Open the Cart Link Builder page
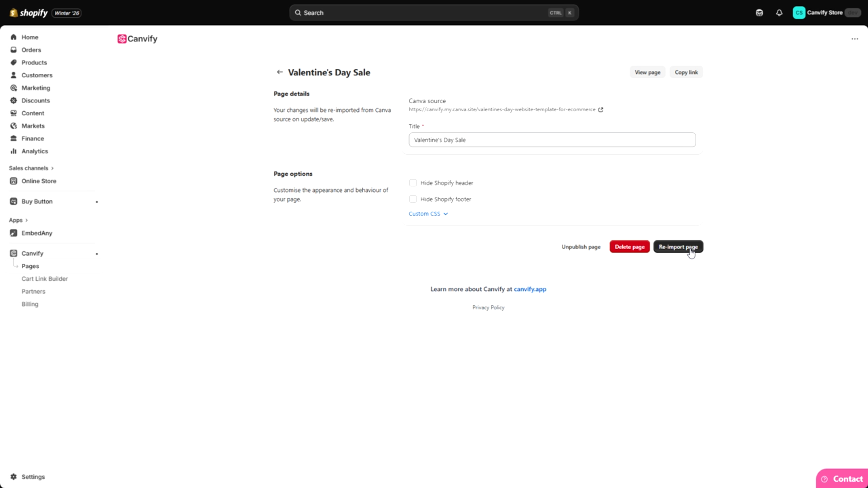This screenshot has width=868, height=488. click(x=44, y=279)
